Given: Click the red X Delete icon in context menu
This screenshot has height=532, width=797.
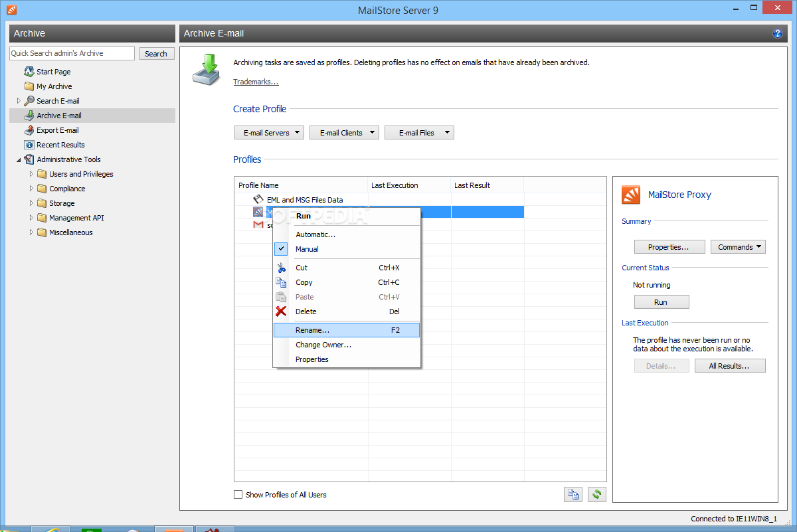Looking at the screenshot, I should tap(282, 311).
